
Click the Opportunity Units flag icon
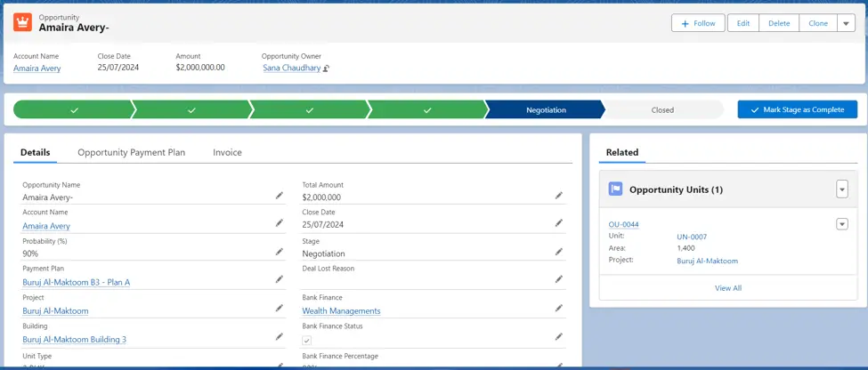(615, 189)
